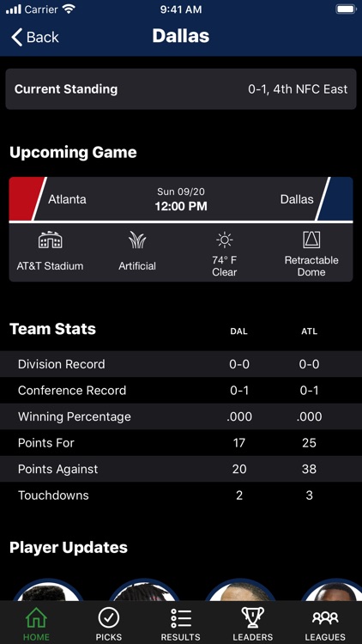
Task: Select the third player update photo
Action: pos(240,590)
